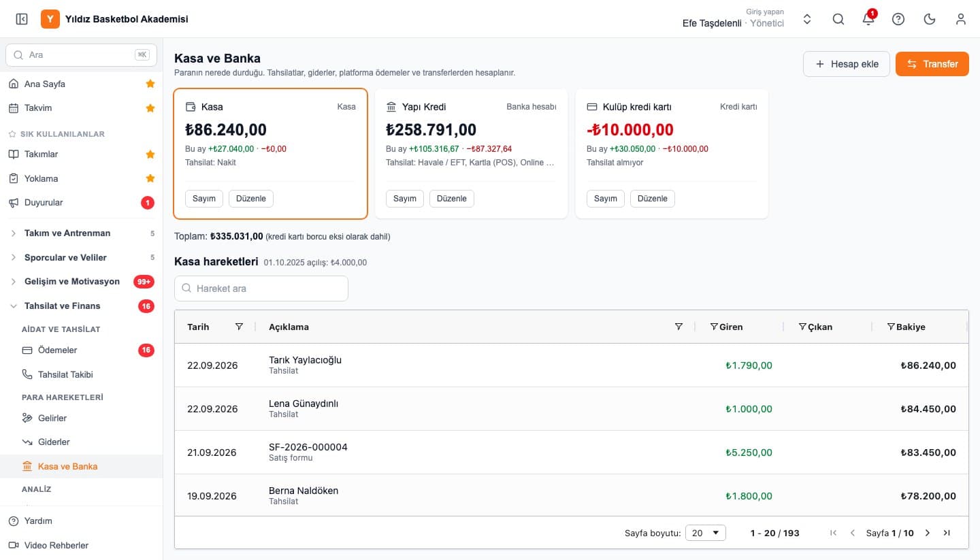The width and height of the screenshot is (980, 560).
Task: Collapse the sidebar panel icon
Action: [22, 19]
